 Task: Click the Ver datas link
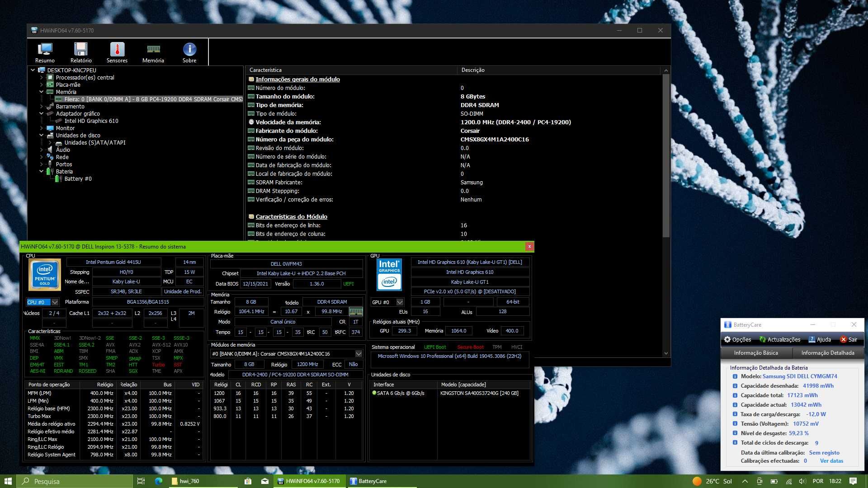click(831, 461)
